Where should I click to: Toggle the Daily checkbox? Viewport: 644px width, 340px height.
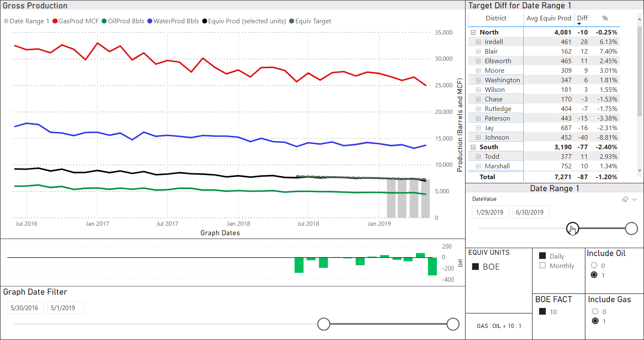[542, 256]
